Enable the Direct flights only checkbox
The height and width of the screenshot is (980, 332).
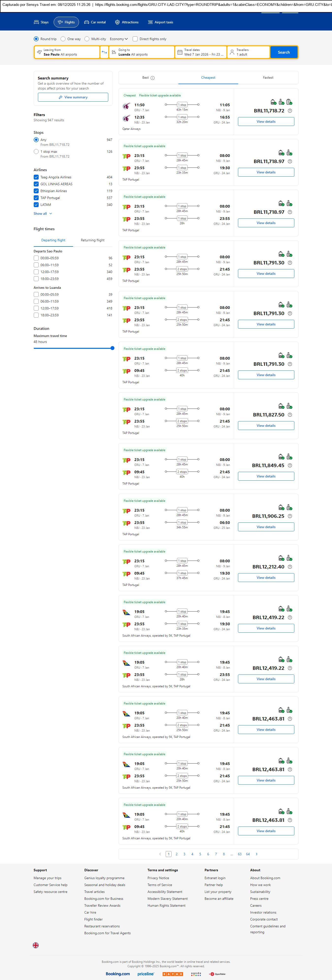135,39
